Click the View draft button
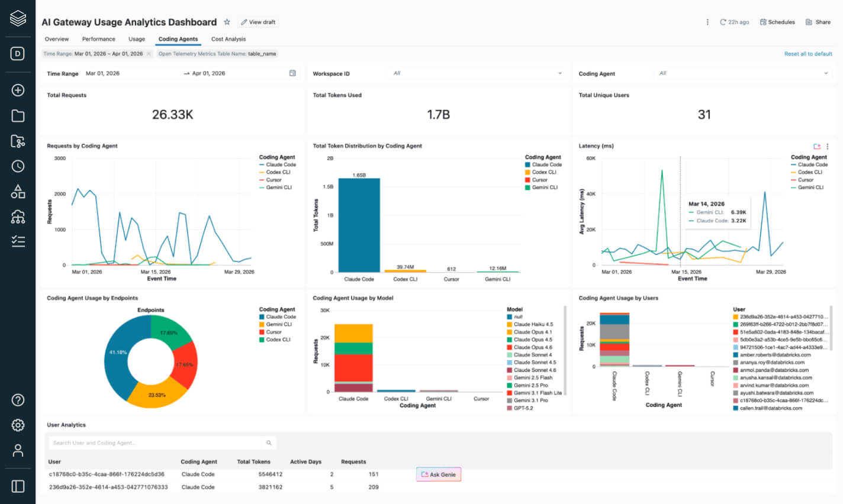Image resolution: width=843 pixels, height=504 pixels. (258, 22)
